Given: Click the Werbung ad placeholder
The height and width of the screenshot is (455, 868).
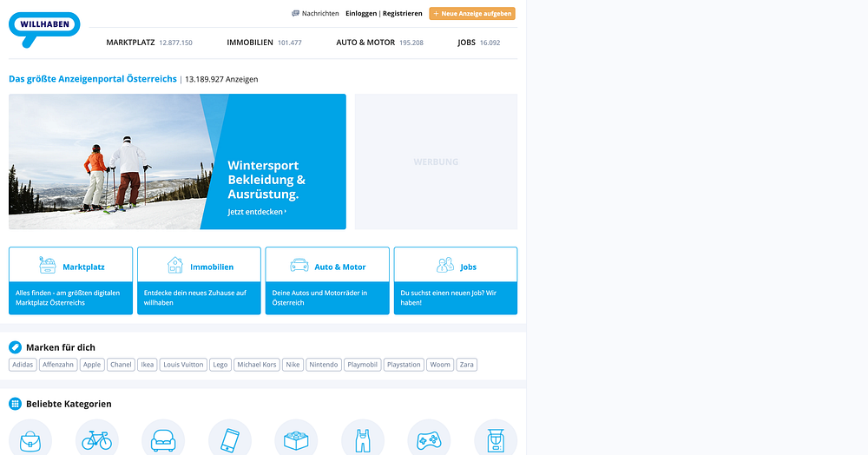Looking at the screenshot, I should (437, 162).
